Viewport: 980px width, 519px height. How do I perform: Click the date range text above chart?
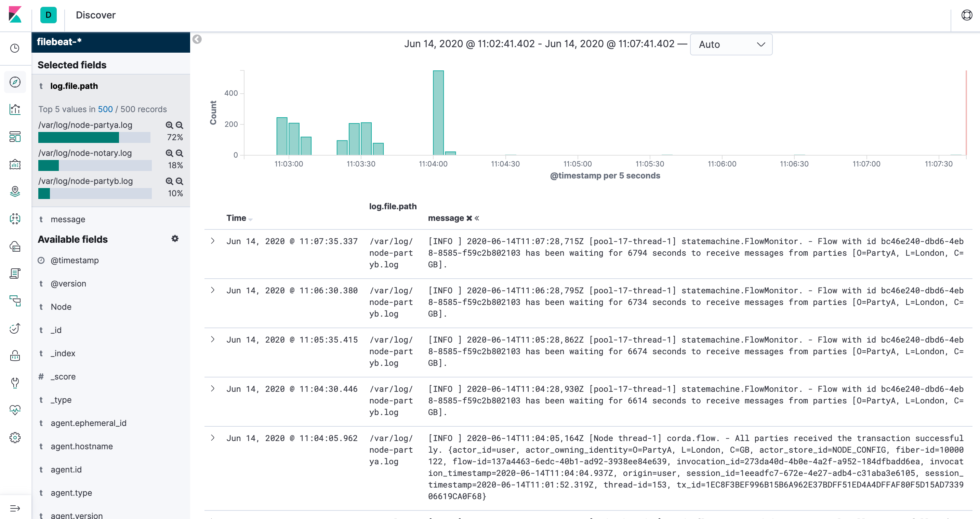point(539,44)
